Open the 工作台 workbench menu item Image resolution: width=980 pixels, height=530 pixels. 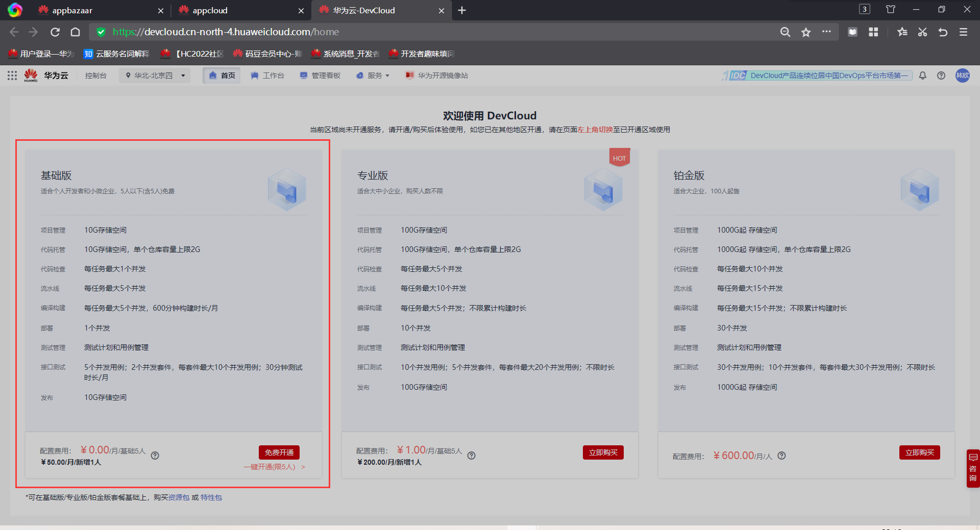tap(267, 75)
